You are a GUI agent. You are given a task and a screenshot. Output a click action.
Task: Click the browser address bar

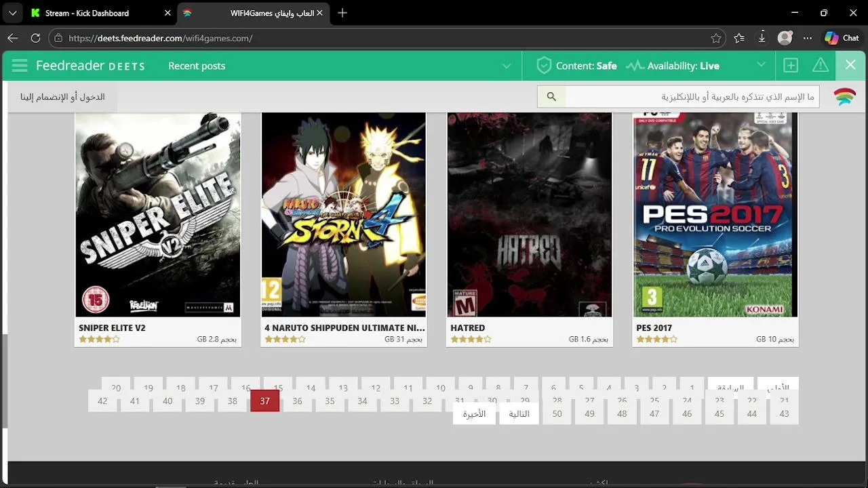coord(385,38)
